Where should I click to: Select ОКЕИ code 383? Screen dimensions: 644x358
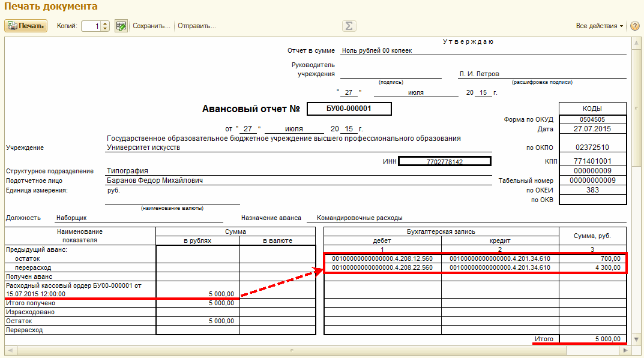coord(592,190)
